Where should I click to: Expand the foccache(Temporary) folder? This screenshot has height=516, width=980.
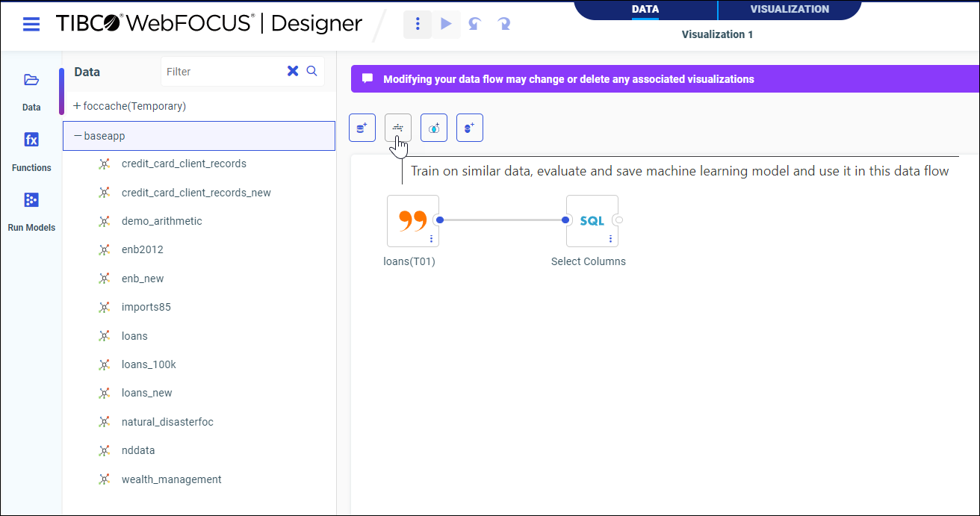(x=77, y=106)
